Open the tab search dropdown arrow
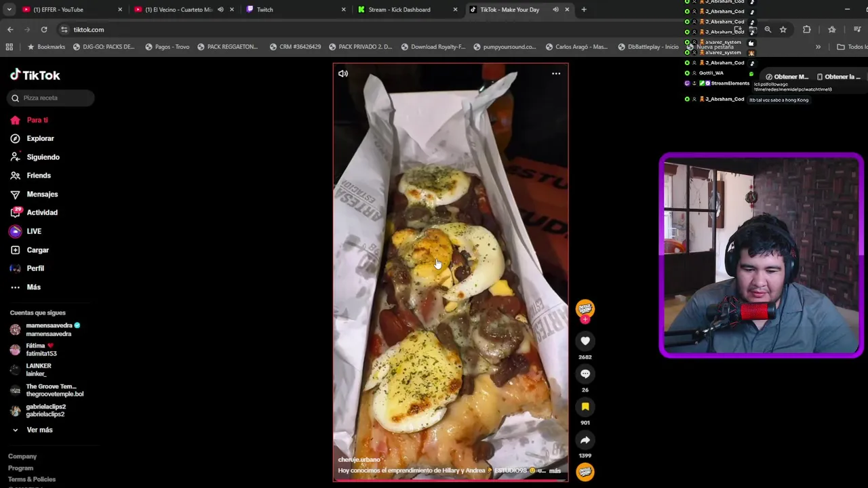 (x=9, y=9)
